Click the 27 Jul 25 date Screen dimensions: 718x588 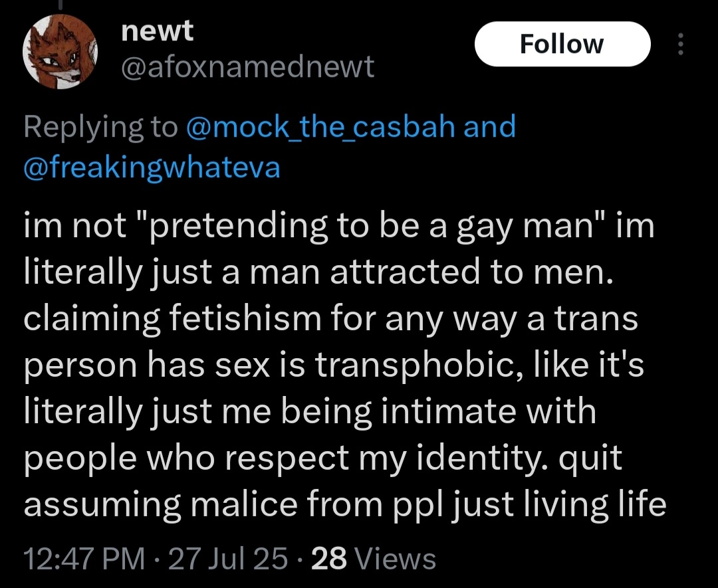[x=227, y=559]
